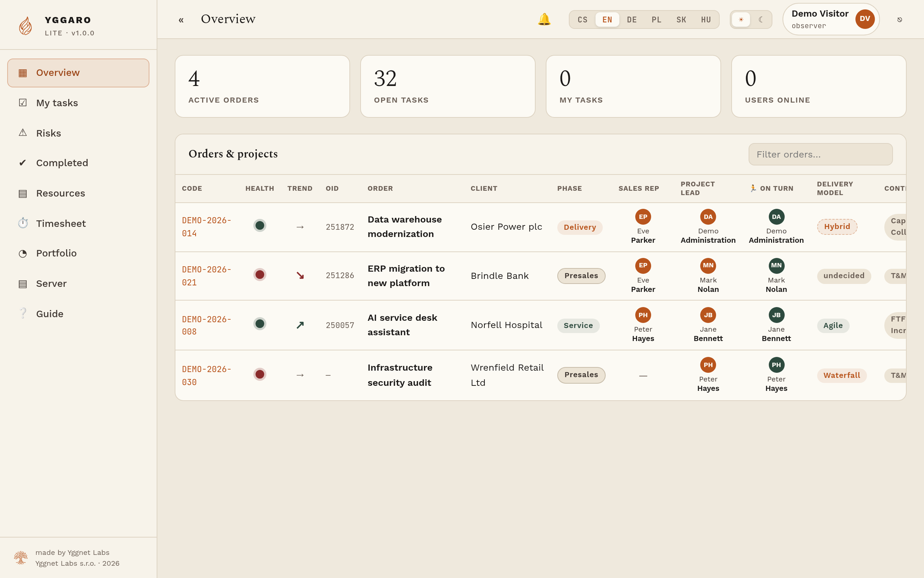Click the MN project lead avatar for Brindle Bank
The image size is (924, 578).
click(708, 266)
